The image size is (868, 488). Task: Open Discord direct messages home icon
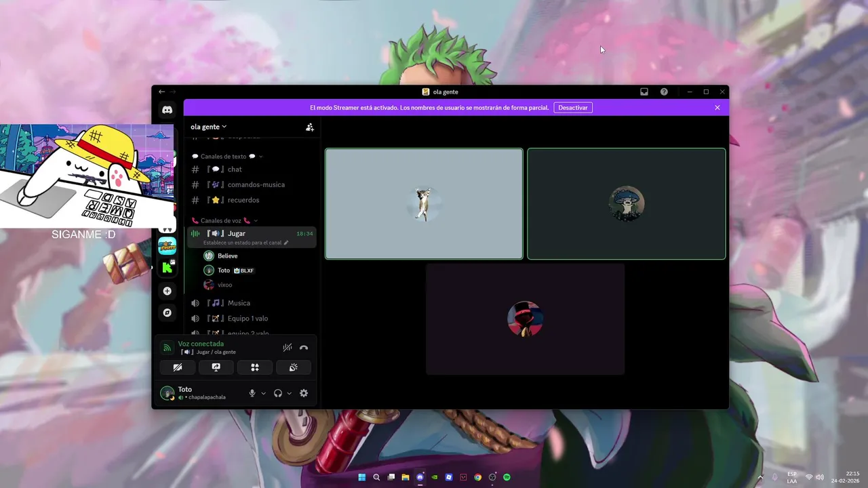pos(167,110)
